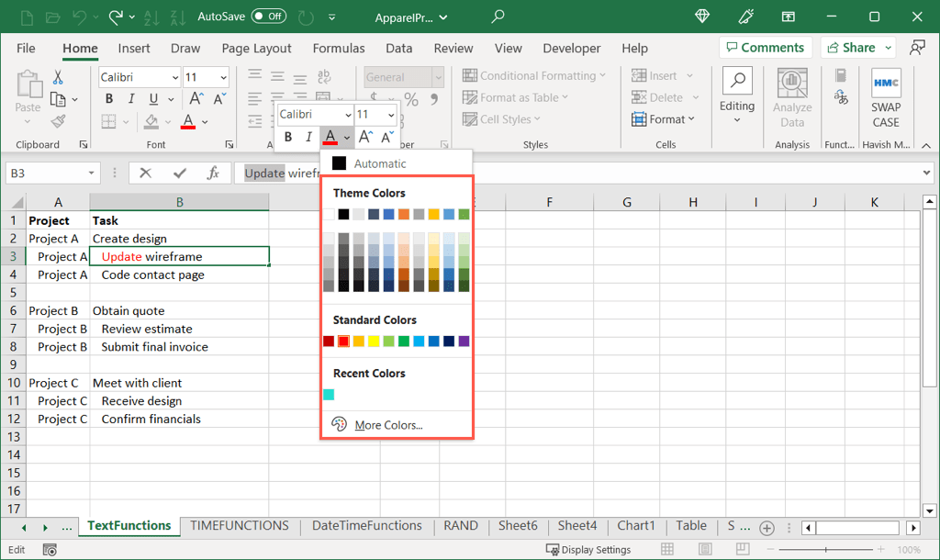
Task: Expand the Conditional Formatting dropdown
Action: [602, 76]
